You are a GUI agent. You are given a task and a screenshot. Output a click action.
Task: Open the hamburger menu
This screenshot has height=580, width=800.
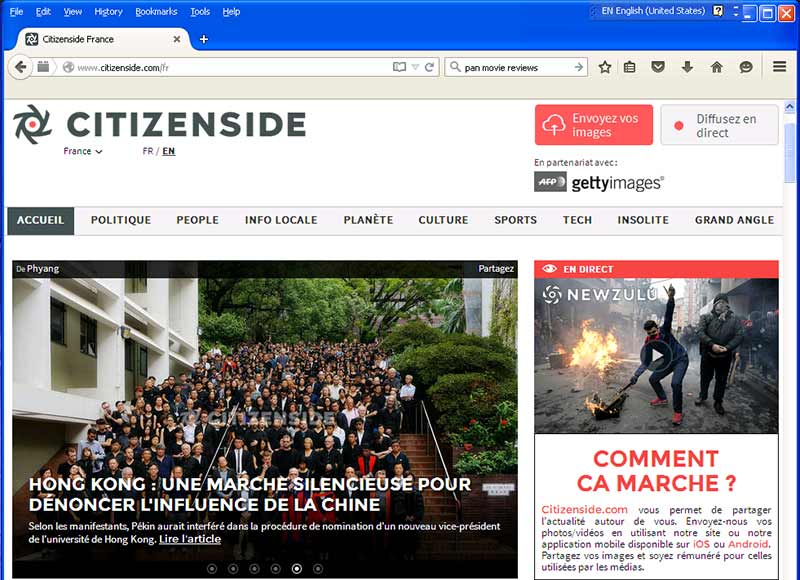780,67
